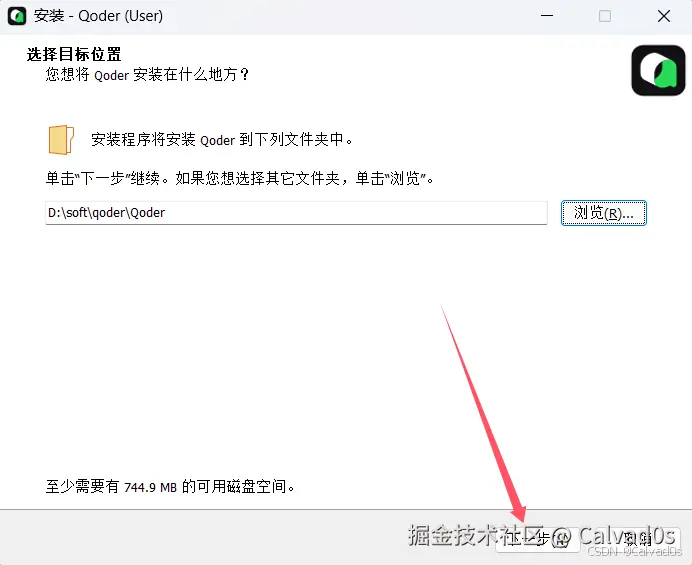
Task: Click the Qoder icon in title bar
Action: [17, 16]
